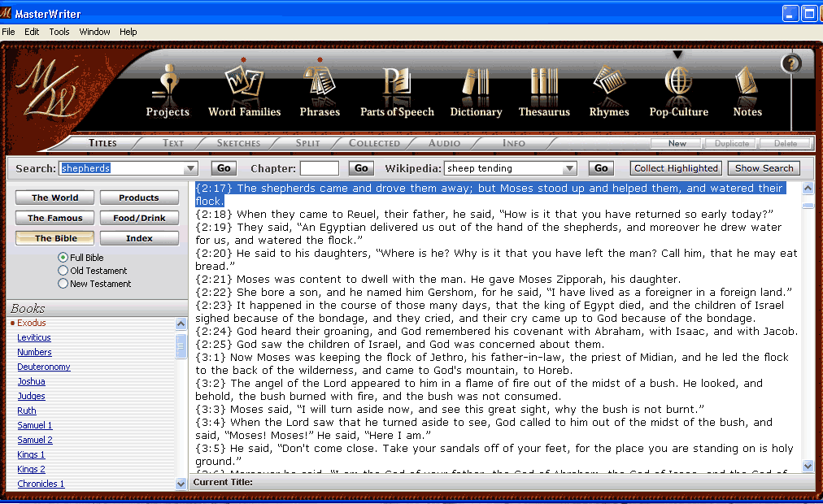Open the Window menu

pos(94,32)
